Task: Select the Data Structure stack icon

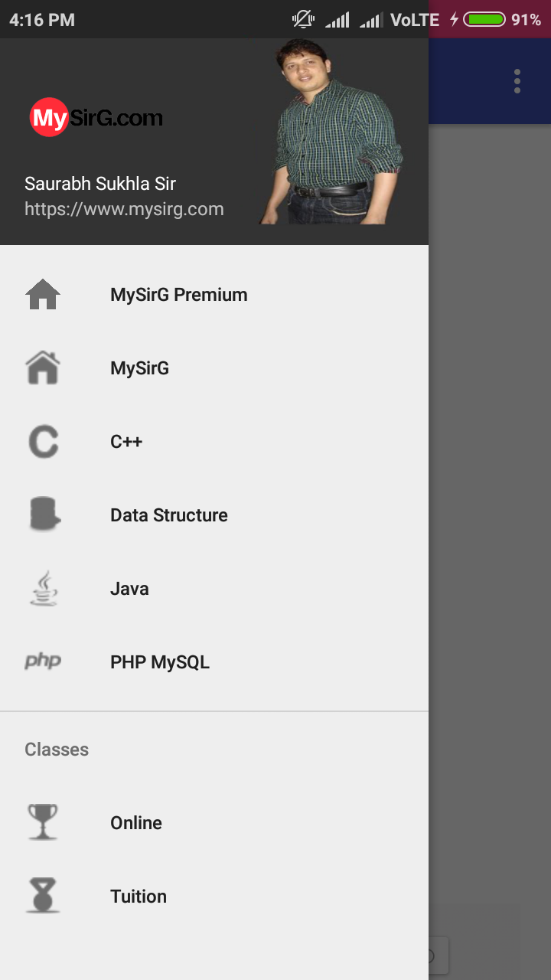Action: coord(44,514)
